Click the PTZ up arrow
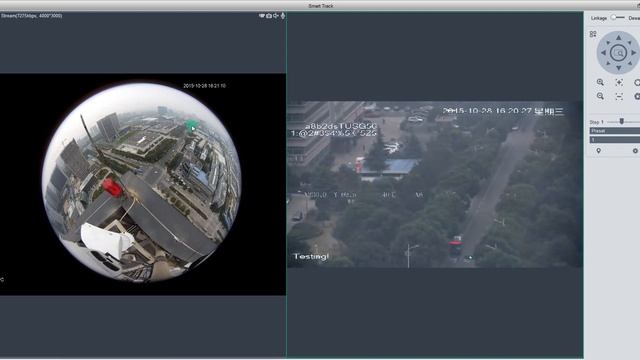The height and width of the screenshot is (360, 640). coord(618,38)
